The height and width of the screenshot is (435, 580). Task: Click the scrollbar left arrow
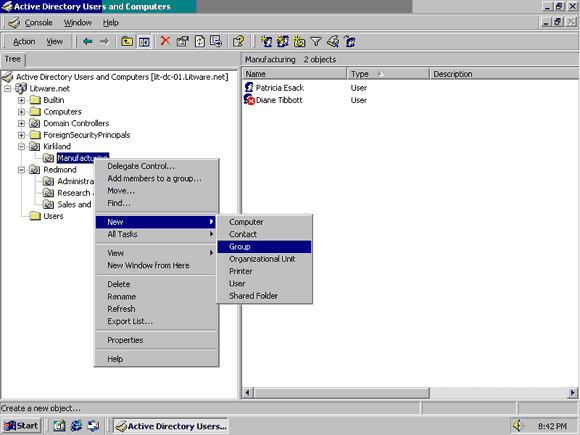(247, 392)
